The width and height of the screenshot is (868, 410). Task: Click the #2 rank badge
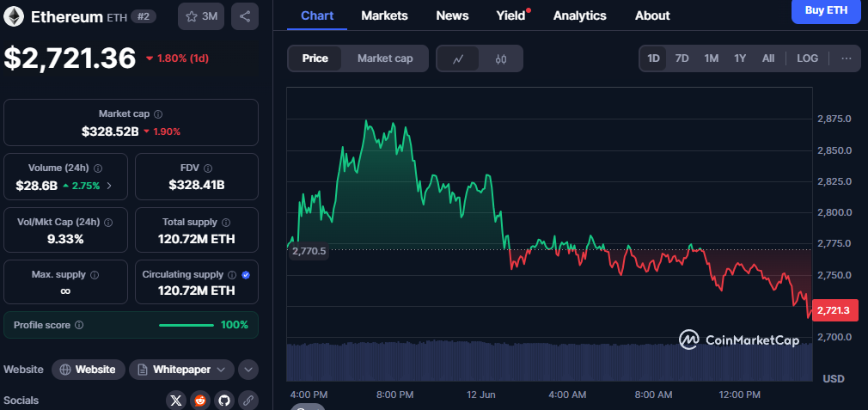point(143,16)
